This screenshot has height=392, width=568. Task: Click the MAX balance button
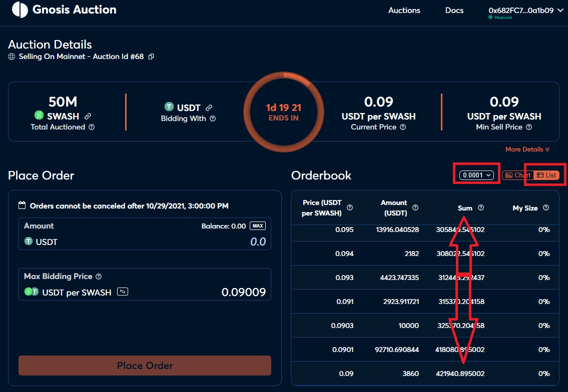258,226
